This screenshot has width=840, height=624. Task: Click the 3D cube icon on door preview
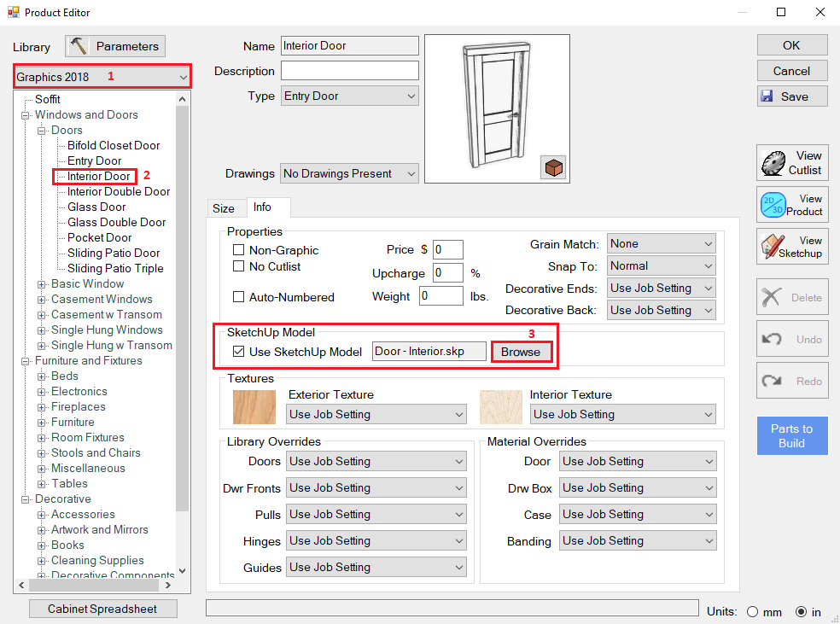[553, 169]
